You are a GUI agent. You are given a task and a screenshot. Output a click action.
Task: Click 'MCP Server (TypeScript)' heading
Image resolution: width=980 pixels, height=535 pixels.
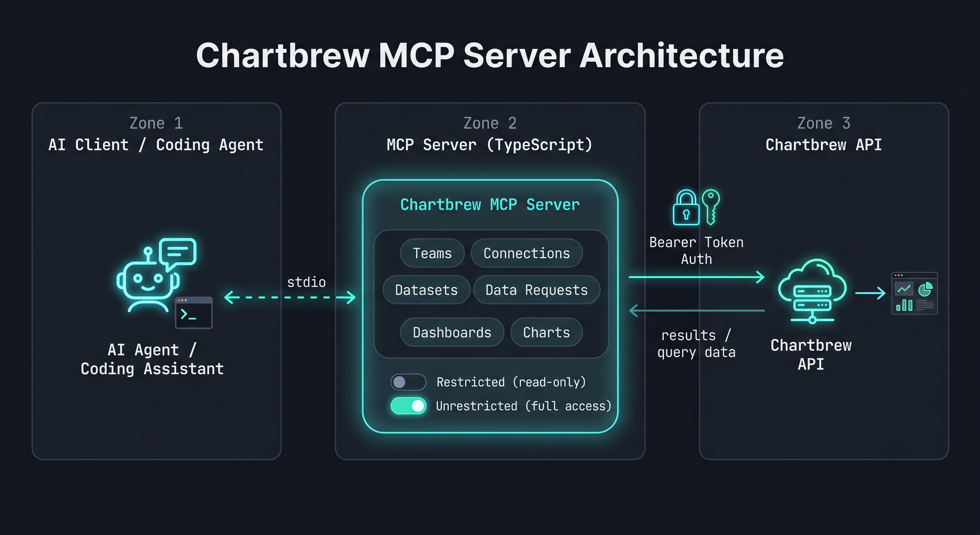[490, 145]
